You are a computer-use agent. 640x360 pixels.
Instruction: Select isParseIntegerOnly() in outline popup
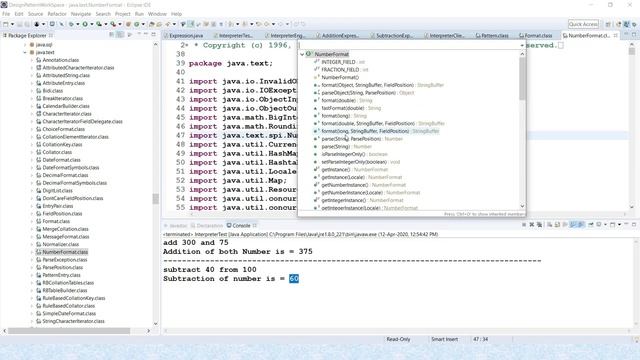click(x=350, y=154)
